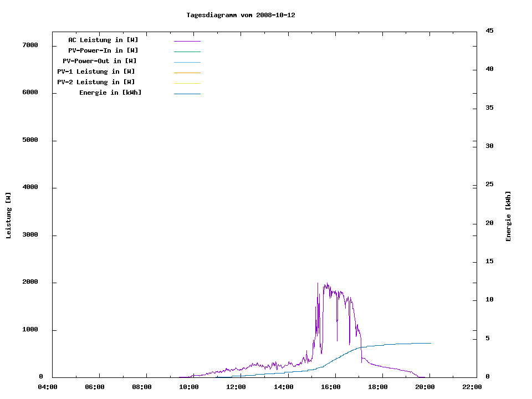Click the 2000 tick label on power axis
The height and width of the screenshot is (399, 532).
tap(29, 282)
